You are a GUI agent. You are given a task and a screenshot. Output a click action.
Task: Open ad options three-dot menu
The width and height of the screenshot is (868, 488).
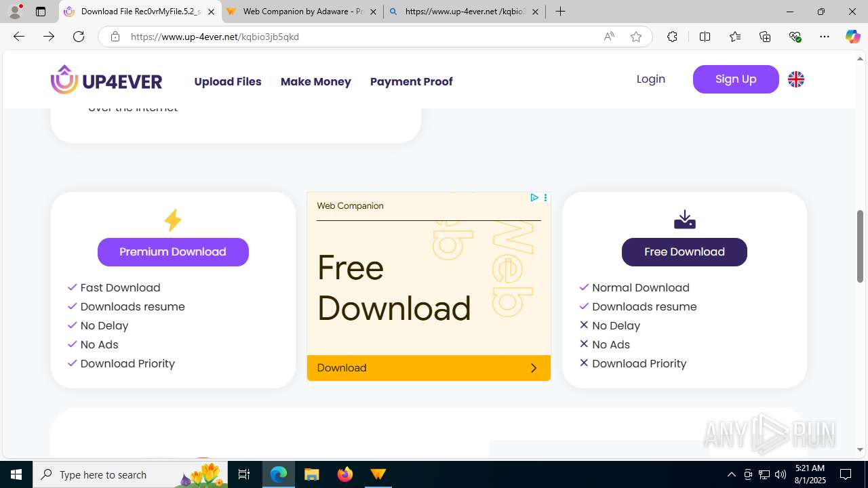[545, 198]
